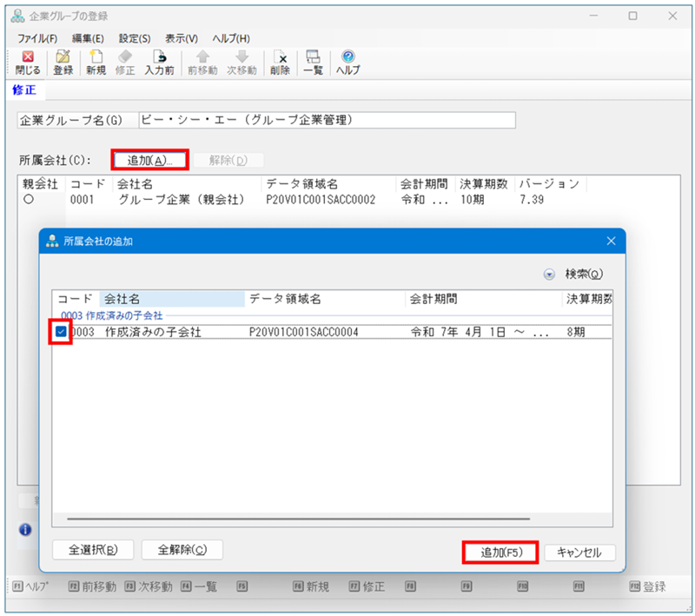Open the 表示(V) menu

182,38
